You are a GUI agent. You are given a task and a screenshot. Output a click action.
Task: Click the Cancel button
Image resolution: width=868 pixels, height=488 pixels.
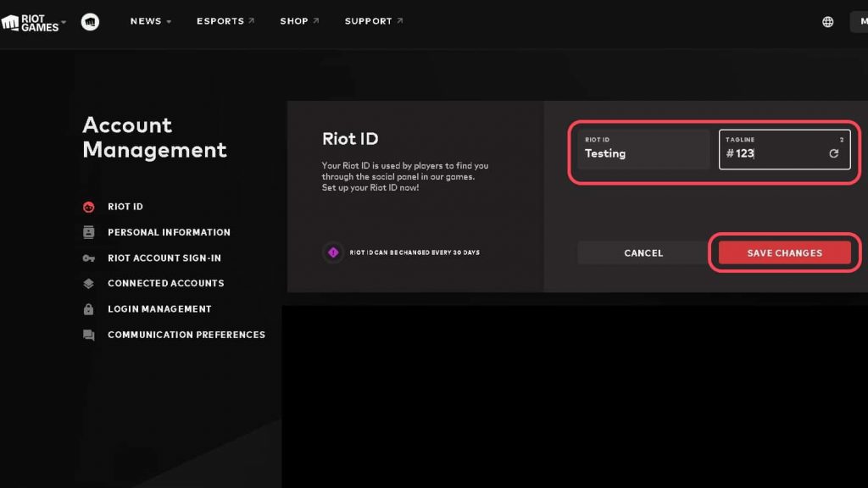[643, 252]
